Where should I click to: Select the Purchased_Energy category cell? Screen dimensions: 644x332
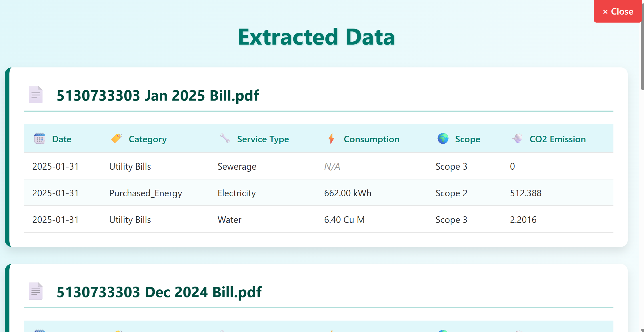pos(145,193)
